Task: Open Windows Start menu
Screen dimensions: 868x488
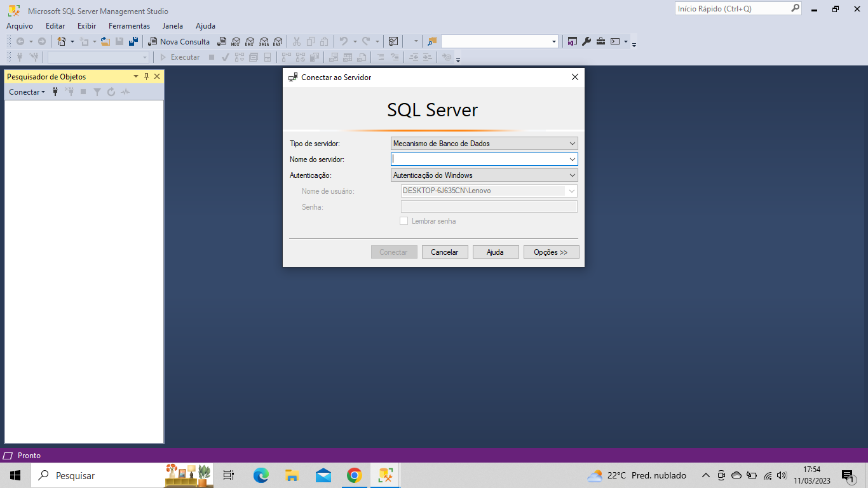Action: click(15, 475)
